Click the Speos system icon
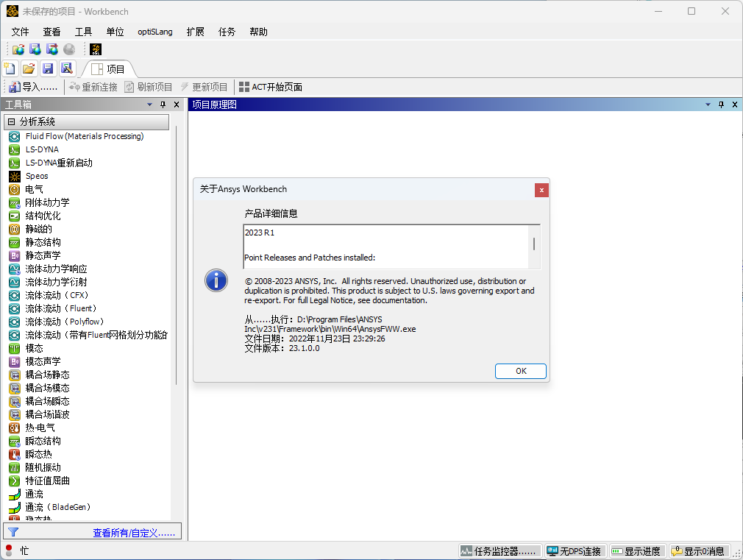 pos(14,177)
